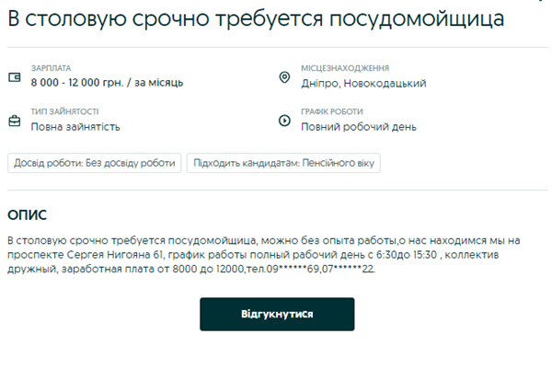The width and height of the screenshot is (552, 392).
Task: Click the clock icon for work schedule
Action: point(284,121)
